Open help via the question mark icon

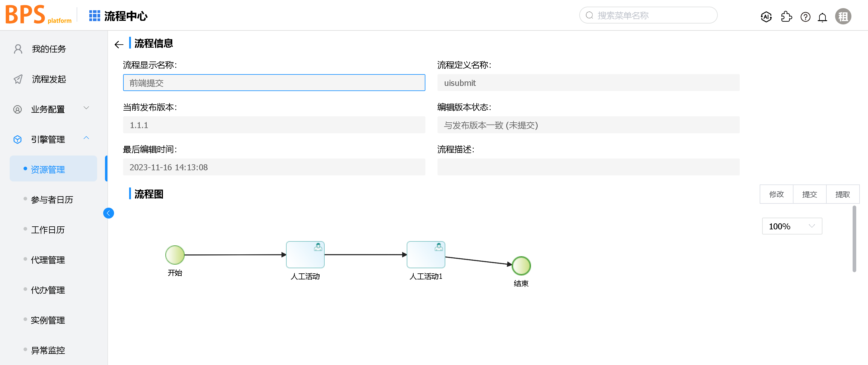click(805, 17)
